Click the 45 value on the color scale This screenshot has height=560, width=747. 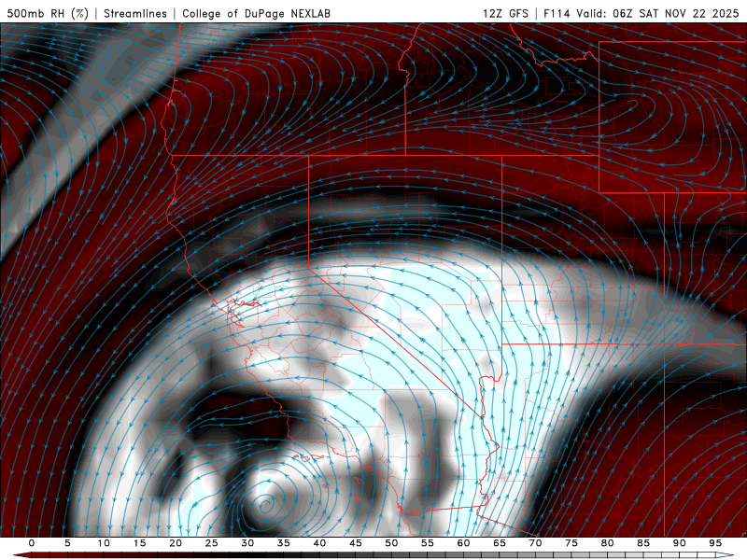(x=356, y=543)
